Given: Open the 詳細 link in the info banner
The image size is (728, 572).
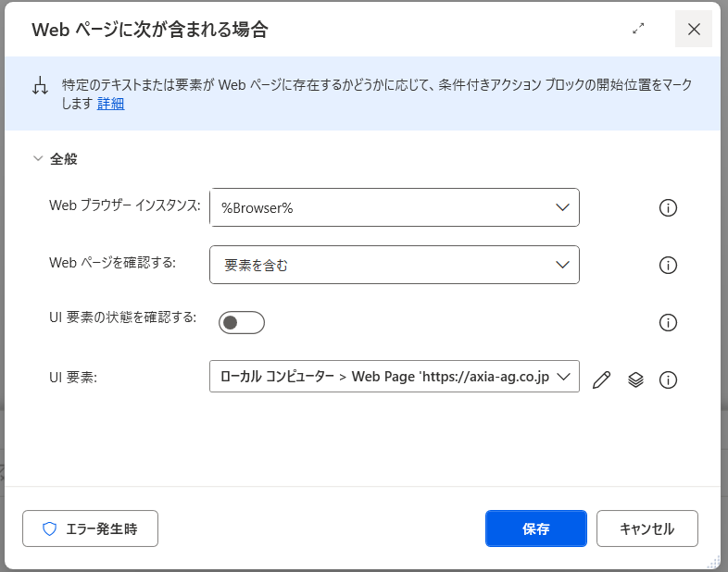Looking at the screenshot, I should tap(110, 104).
